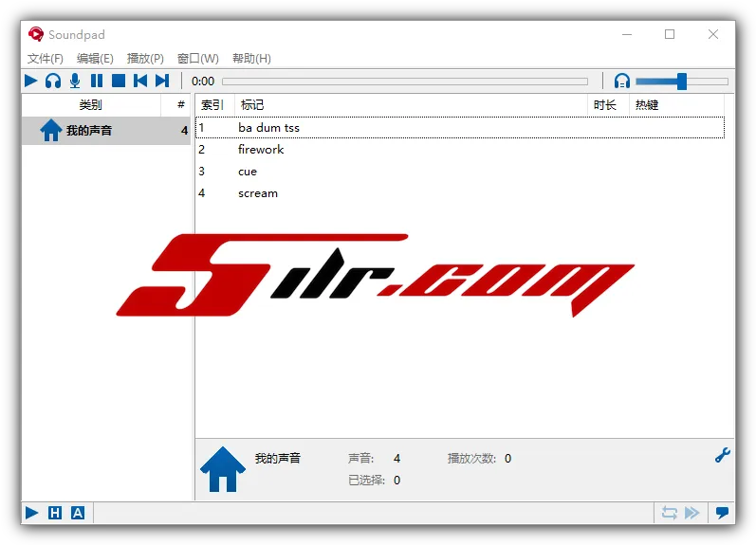
Task: Skip to the previous sound
Action: (x=140, y=81)
